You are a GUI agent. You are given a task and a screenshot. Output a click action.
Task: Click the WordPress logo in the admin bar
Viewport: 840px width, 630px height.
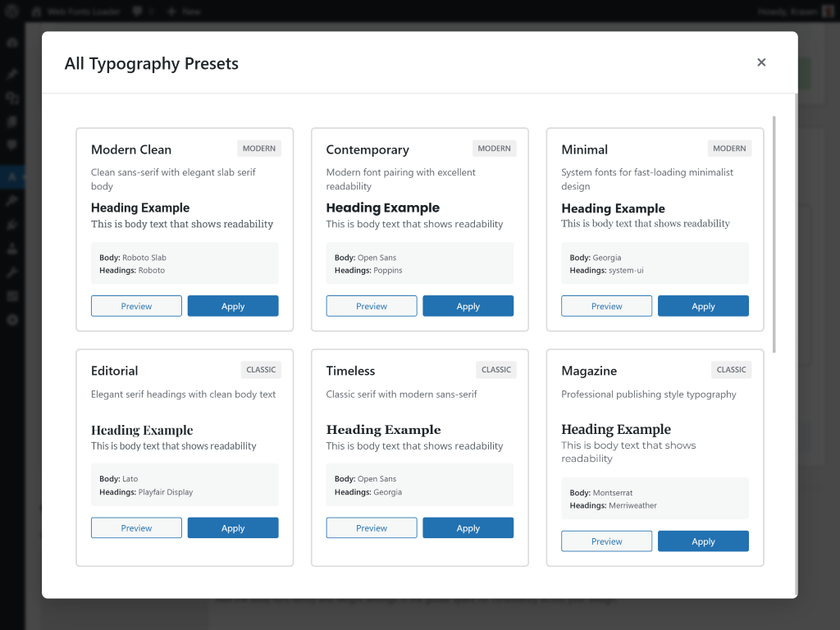click(11, 11)
